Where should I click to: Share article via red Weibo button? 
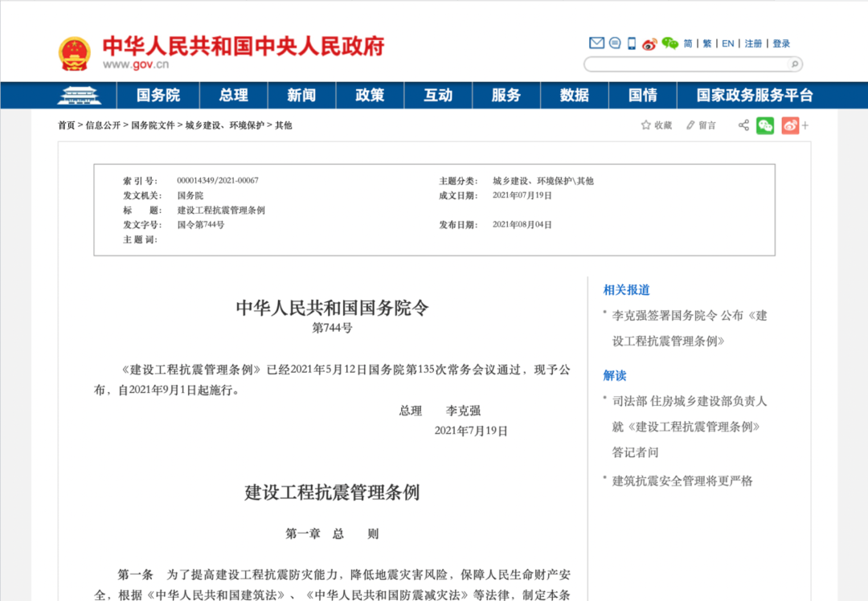(790, 125)
